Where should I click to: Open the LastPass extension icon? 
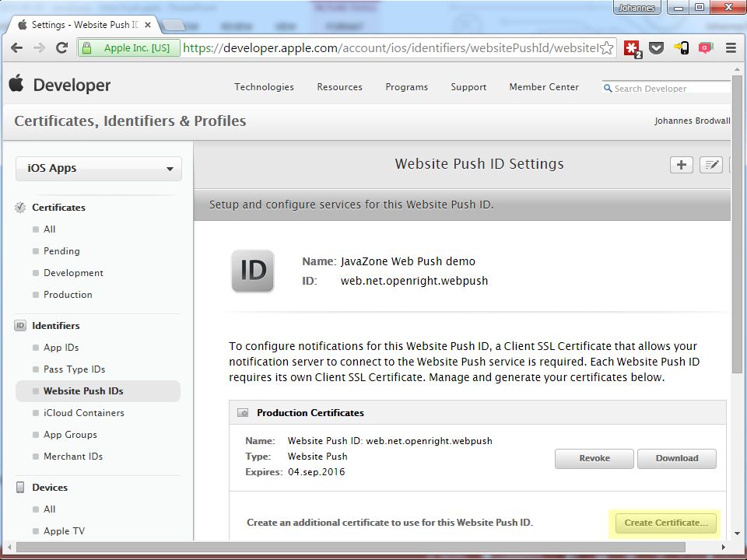pos(633,48)
